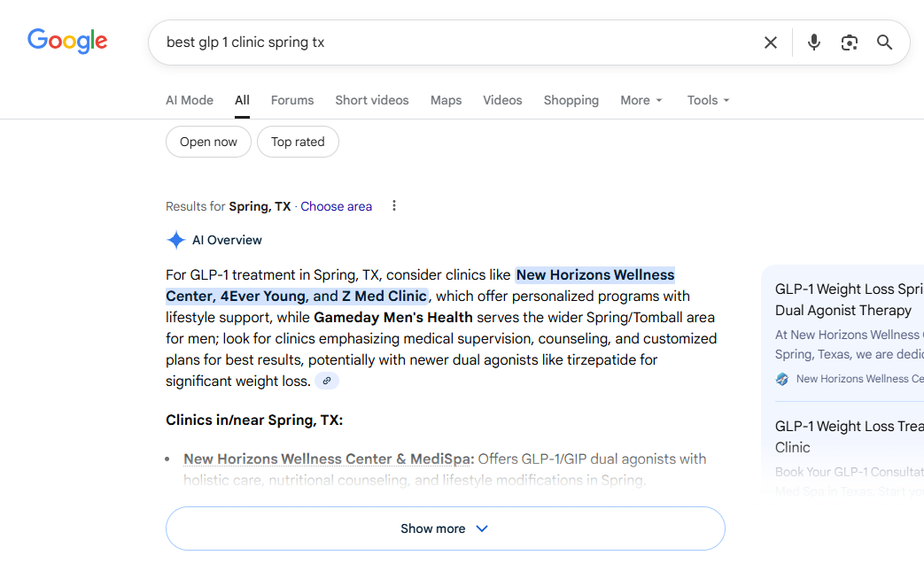Start voice search with microphone icon
This screenshot has height=563, width=924.
(x=814, y=42)
